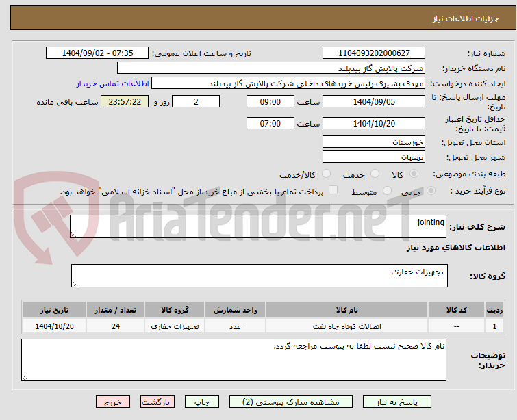The image size is (517, 420).
Task: Click the requester field مهدی بشیری
Action: [x=288, y=83]
